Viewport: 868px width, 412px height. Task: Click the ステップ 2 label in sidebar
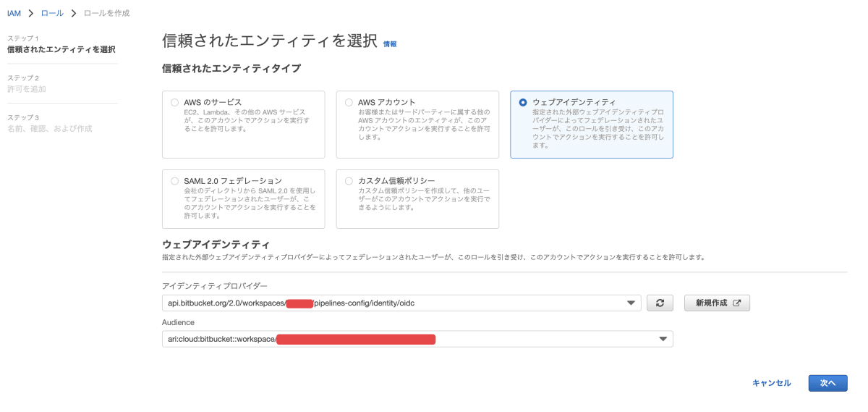coord(22,77)
